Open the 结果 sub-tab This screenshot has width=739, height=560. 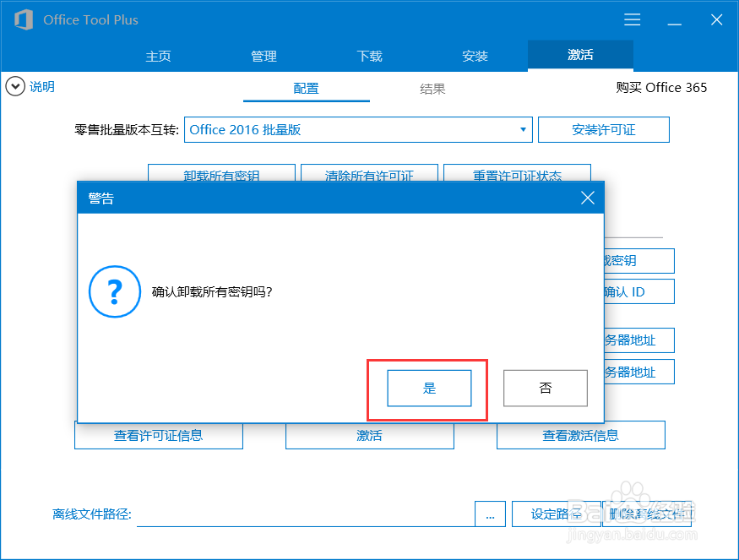click(432, 89)
